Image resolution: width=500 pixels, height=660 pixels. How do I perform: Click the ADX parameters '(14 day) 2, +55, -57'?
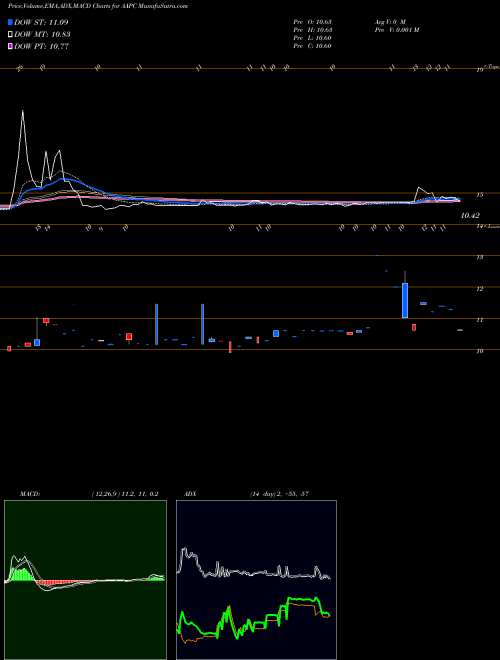pos(279,494)
